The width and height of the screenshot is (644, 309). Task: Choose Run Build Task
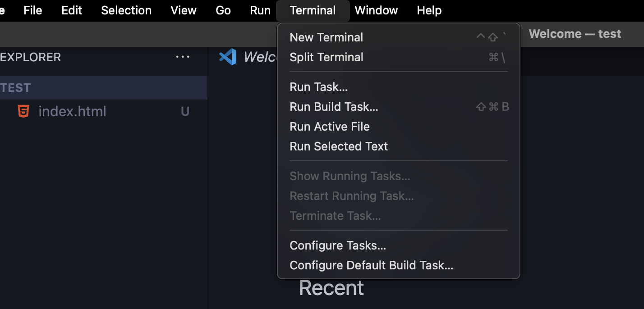334,107
